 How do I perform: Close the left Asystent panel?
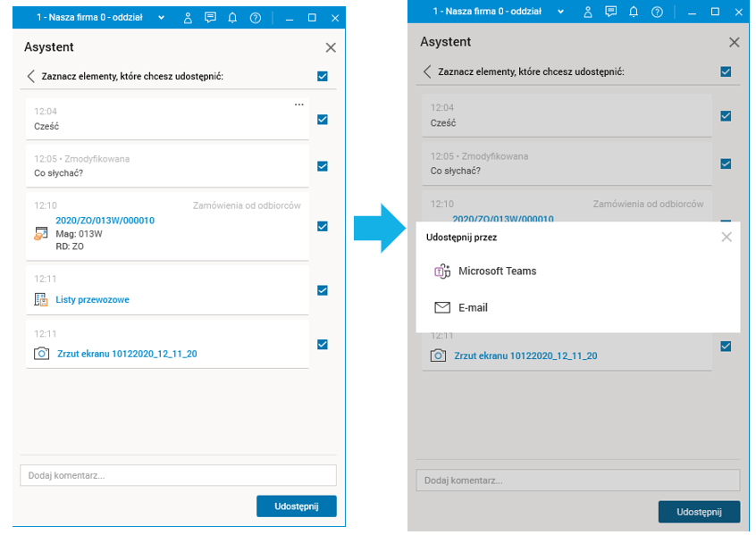pyautogui.click(x=331, y=47)
